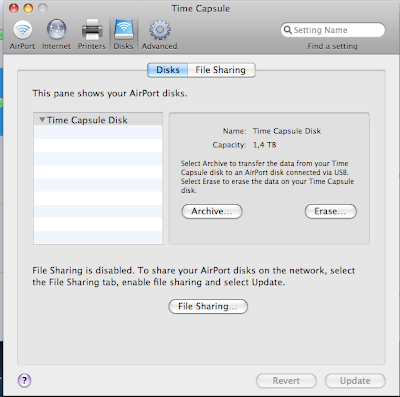This screenshot has width=400, height=397.
Task: Select Time Capsule Disk in the list
Action: coord(98,120)
